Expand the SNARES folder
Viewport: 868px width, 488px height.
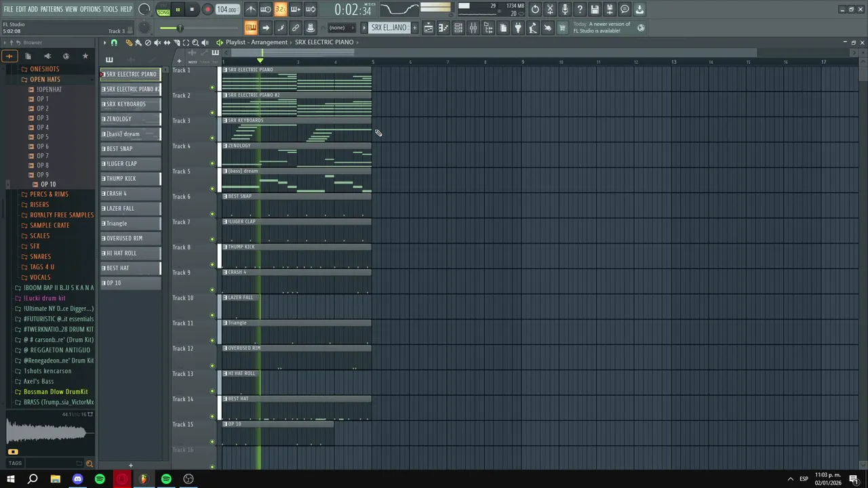point(40,257)
